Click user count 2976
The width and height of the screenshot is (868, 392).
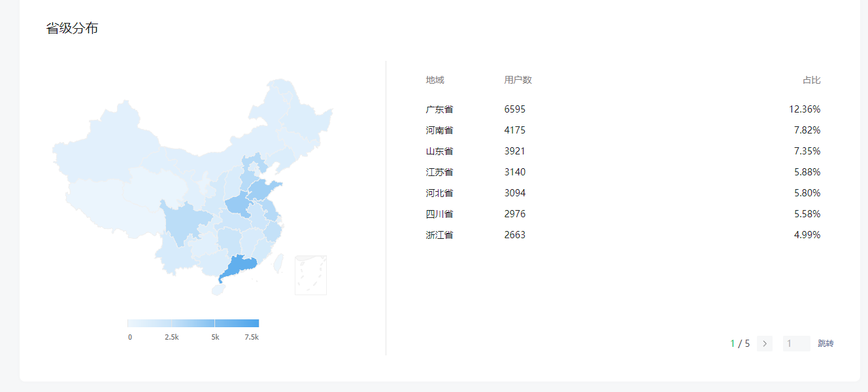(514, 214)
